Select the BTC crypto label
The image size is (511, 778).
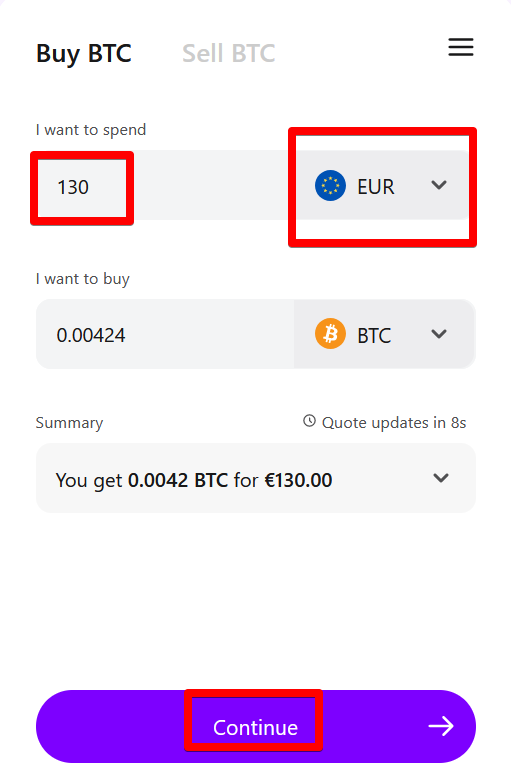click(375, 336)
